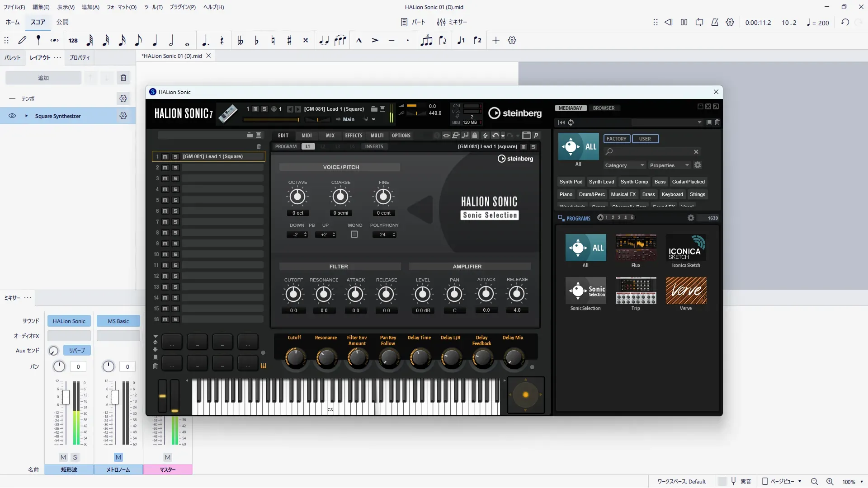
Task: Select the sharp accidental tool
Action: pyautogui.click(x=289, y=41)
